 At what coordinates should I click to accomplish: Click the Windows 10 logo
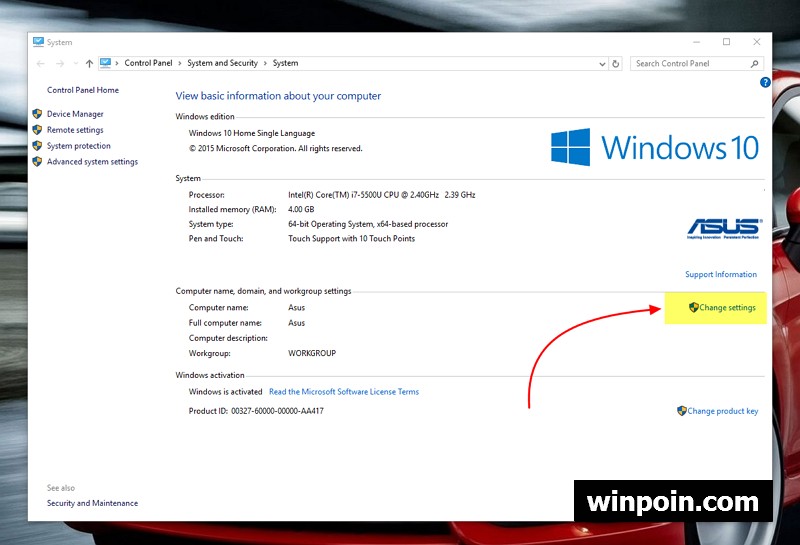(655, 147)
